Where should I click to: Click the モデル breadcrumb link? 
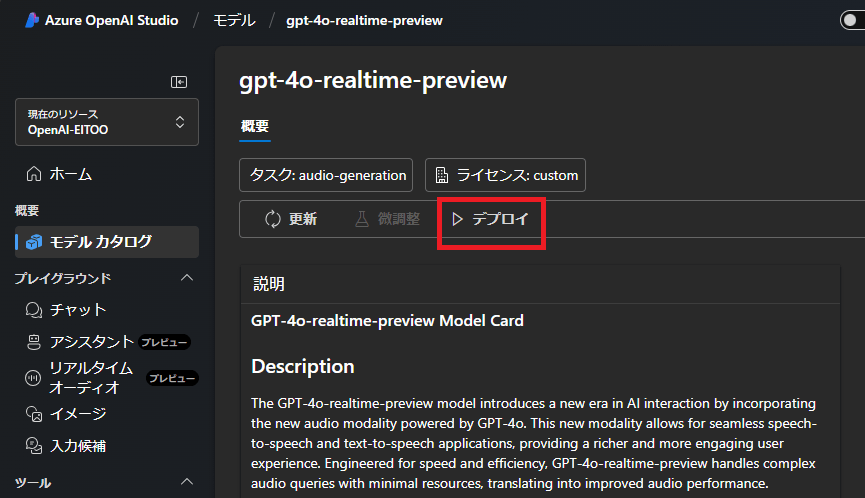coord(234,20)
